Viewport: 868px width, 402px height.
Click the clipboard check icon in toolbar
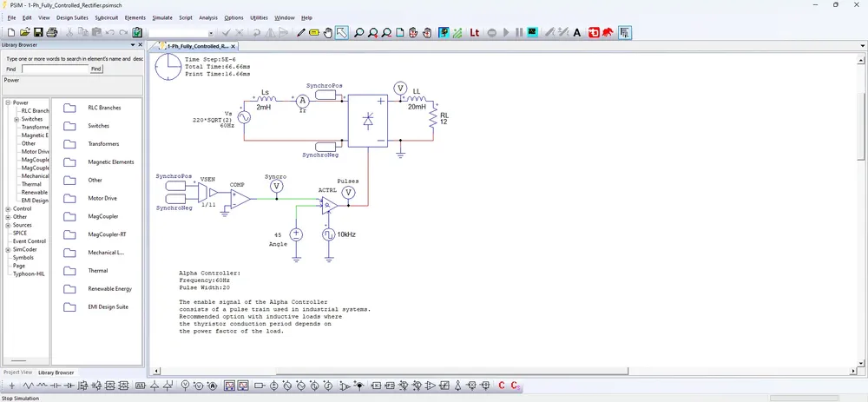[x=137, y=33]
